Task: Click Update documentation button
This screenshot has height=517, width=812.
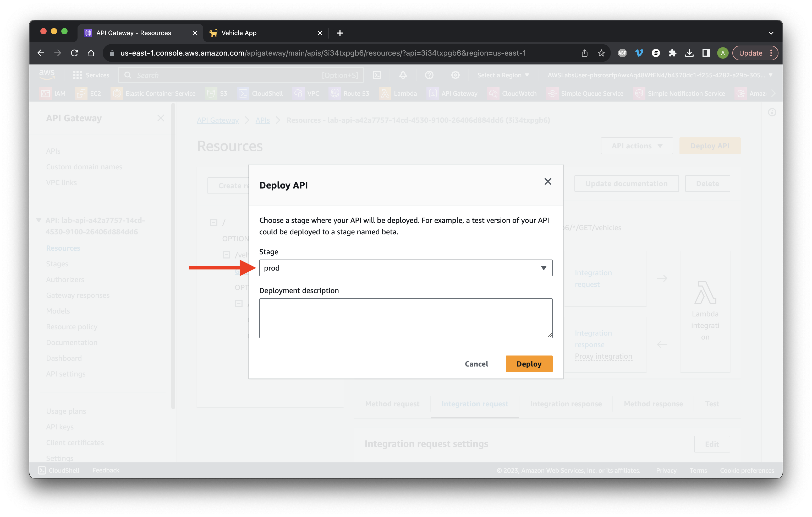Action: [x=626, y=184]
